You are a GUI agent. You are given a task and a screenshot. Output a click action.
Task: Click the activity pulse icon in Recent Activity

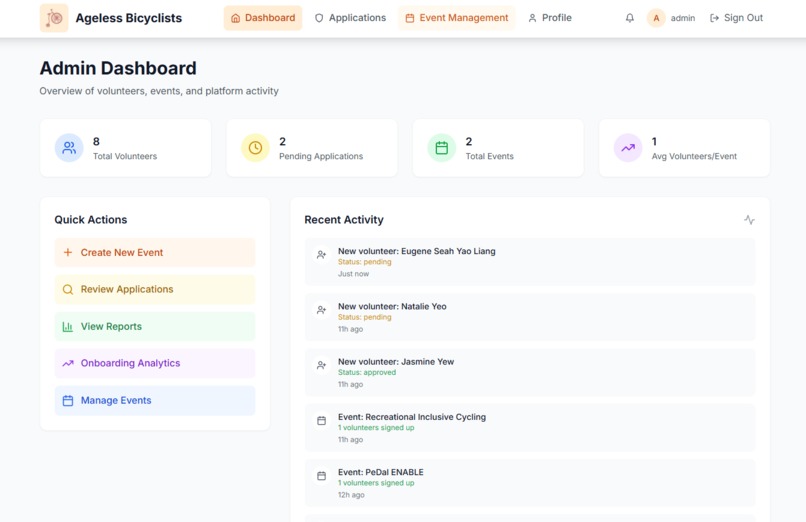pos(749,220)
